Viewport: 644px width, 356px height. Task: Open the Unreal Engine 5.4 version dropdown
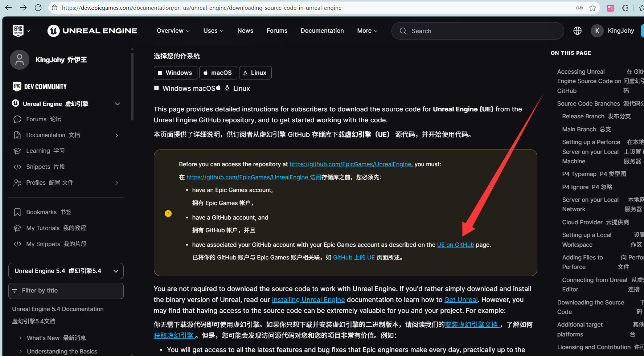66,271
